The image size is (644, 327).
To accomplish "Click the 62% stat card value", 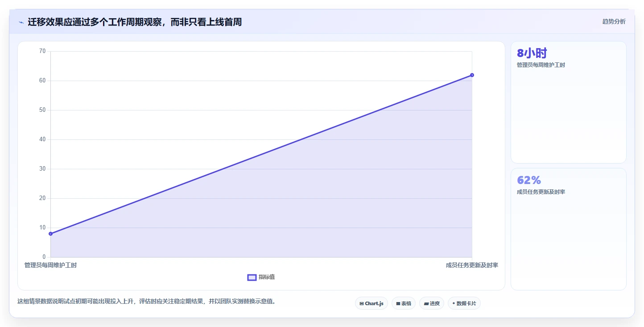I will point(529,180).
